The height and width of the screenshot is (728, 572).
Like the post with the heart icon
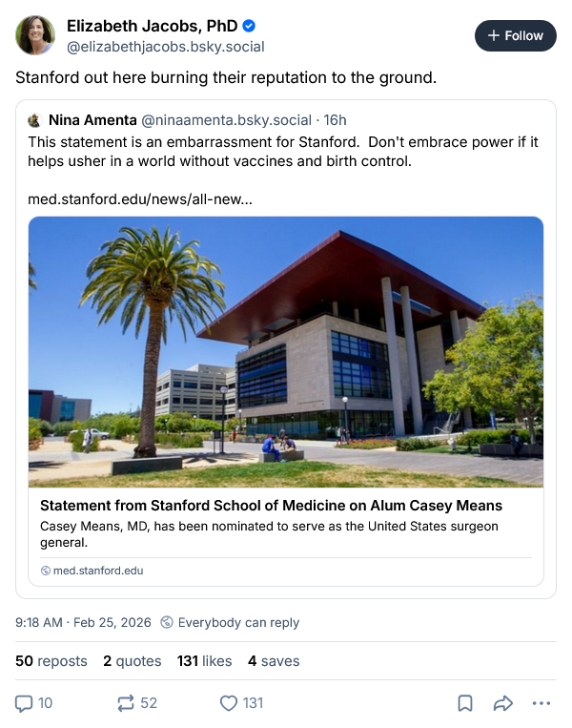[228, 703]
